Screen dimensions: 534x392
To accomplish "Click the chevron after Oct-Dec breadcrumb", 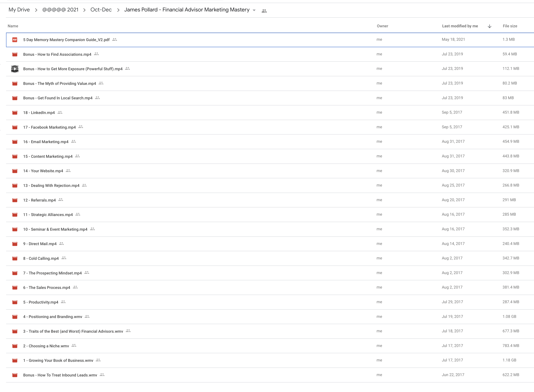I will (x=118, y=10).
